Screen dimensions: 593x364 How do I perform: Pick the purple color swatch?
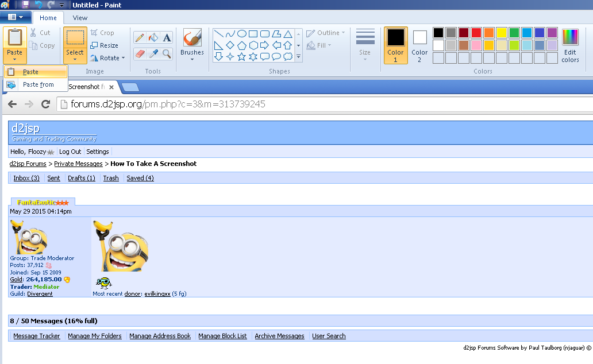(x=552, y=33)
